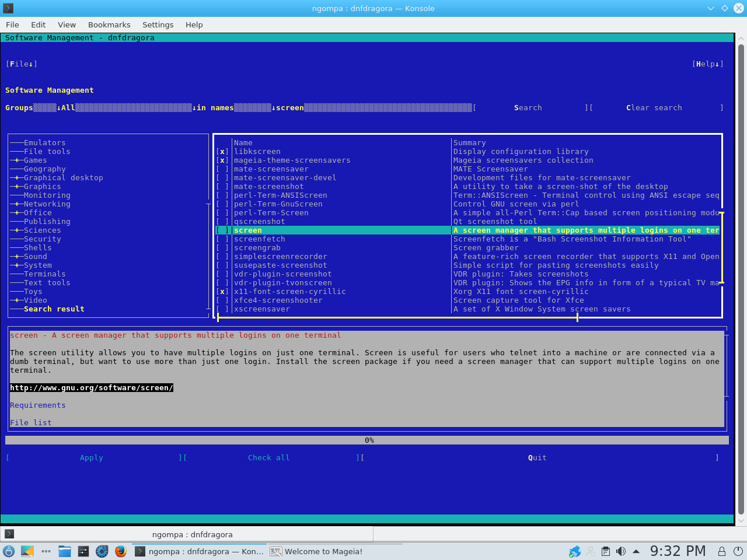Open the Bookmarks menu in Konsole
Screen dimensions: 747x560
tap(109, 24)
